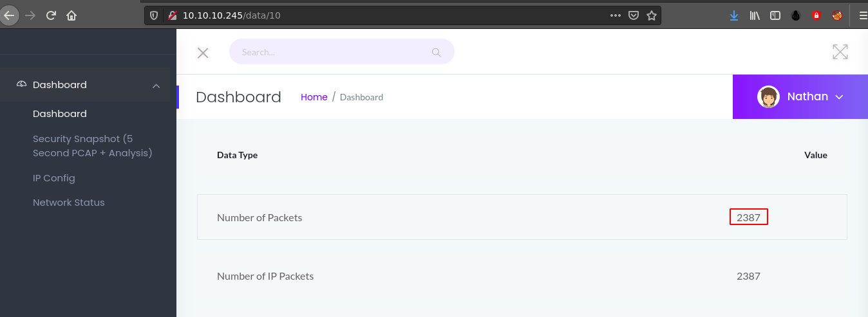Click the Home breadcrumb link

click(x=314, y=97)
